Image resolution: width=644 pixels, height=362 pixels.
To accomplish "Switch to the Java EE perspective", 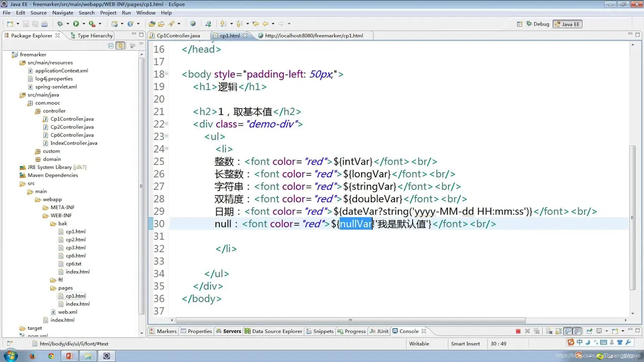I will (x=568, y=24).
